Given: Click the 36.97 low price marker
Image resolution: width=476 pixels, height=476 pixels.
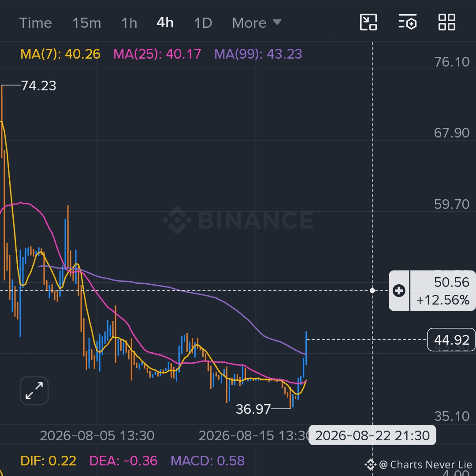Looking at the screenshot, I should click(x=253, y=409).
